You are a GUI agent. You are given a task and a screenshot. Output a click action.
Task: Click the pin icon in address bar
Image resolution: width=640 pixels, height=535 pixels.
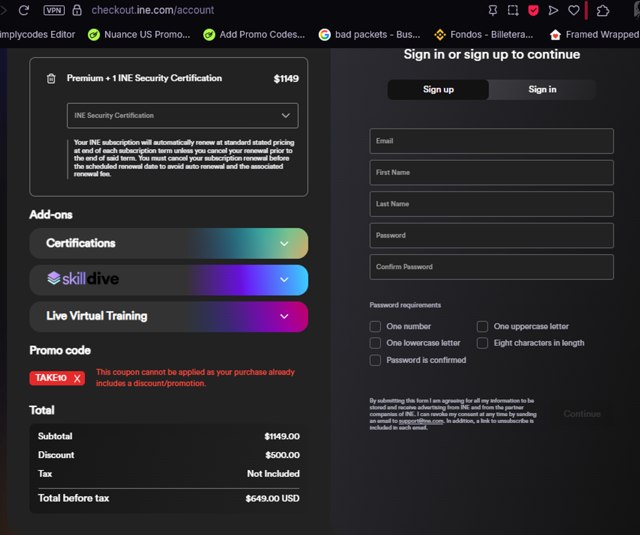pyautogui.click(x=492, y=10)
